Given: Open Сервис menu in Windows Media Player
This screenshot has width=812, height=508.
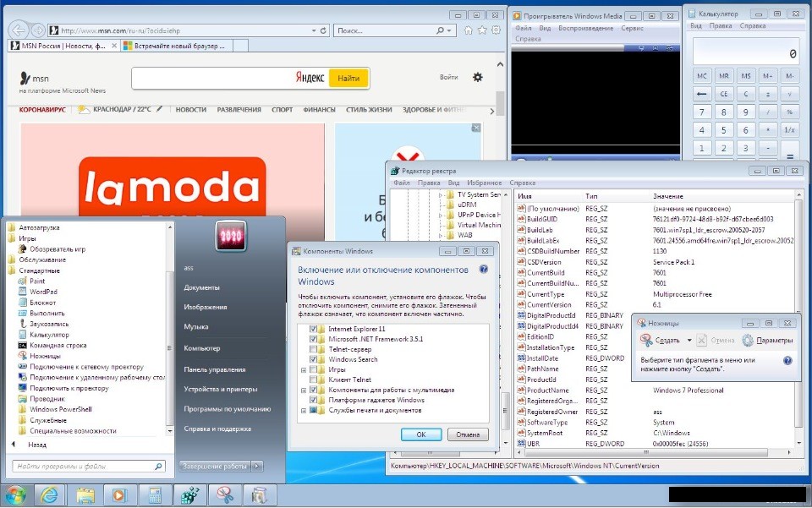Looking at the screenshot, I should [x=633, y=28].
